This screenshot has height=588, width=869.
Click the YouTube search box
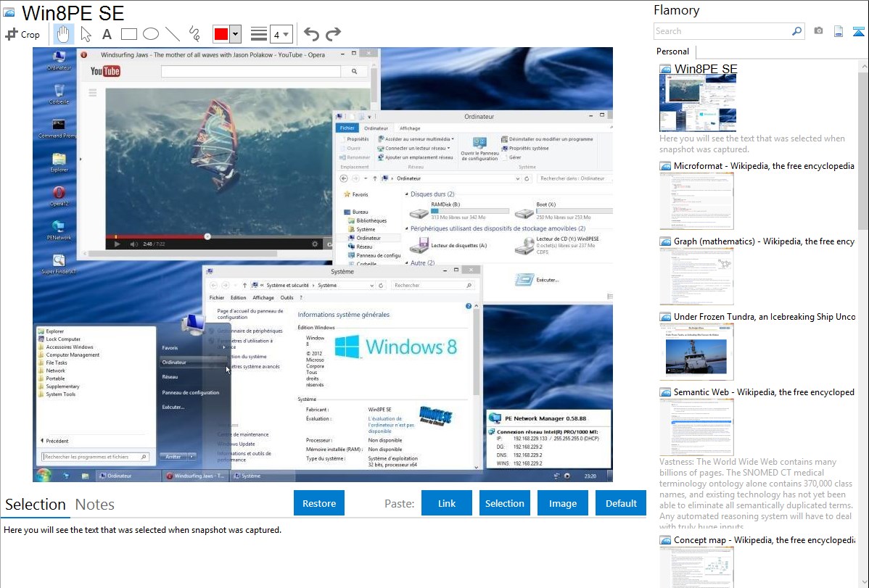(x=250, y=72)
